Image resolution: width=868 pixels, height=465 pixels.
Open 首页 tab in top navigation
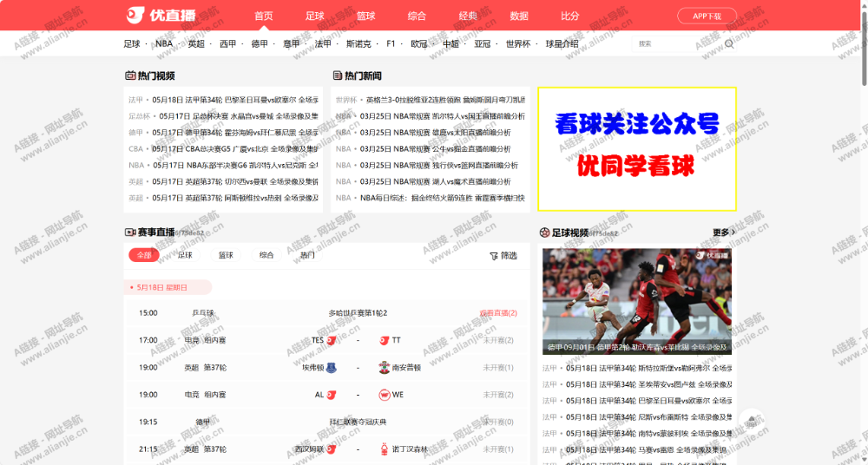point(264,16)
